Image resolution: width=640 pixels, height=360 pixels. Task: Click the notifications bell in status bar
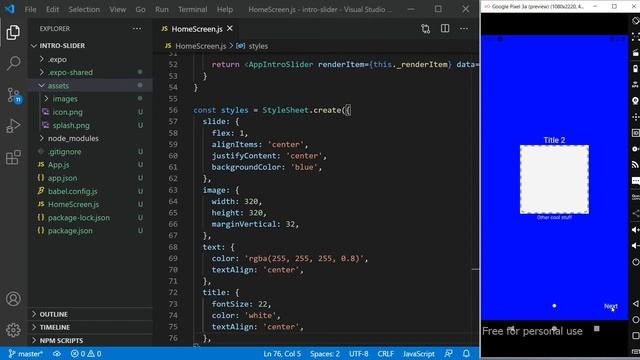tap(466, 353)
